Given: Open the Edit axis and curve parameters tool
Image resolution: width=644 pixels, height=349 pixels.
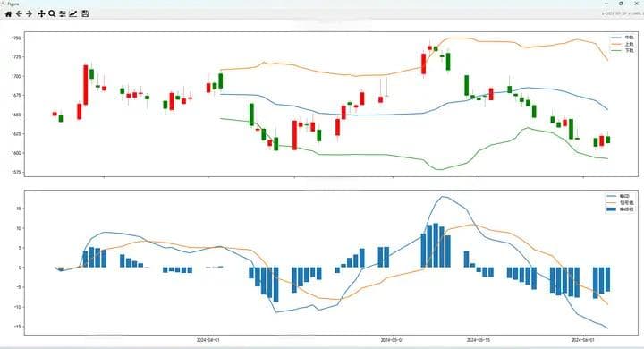Looking at the screenshot, I should pyautogui.click(x=73, y=14).
